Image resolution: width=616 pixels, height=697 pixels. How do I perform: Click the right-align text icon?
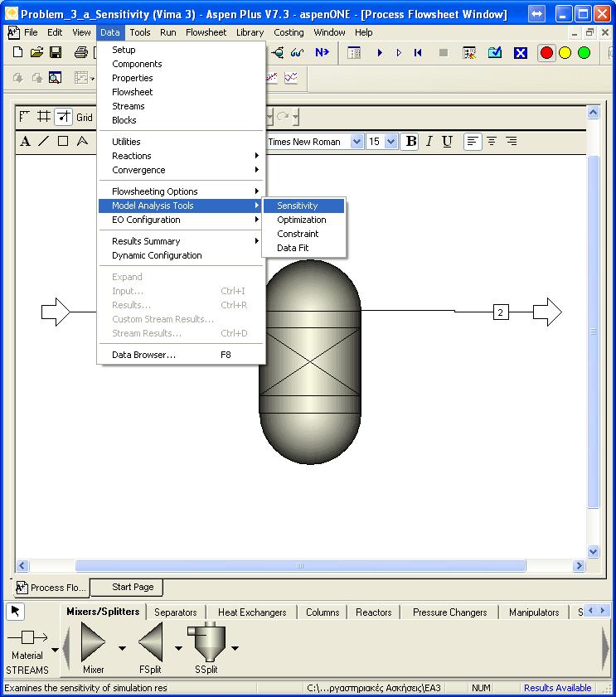pos(512,142)
